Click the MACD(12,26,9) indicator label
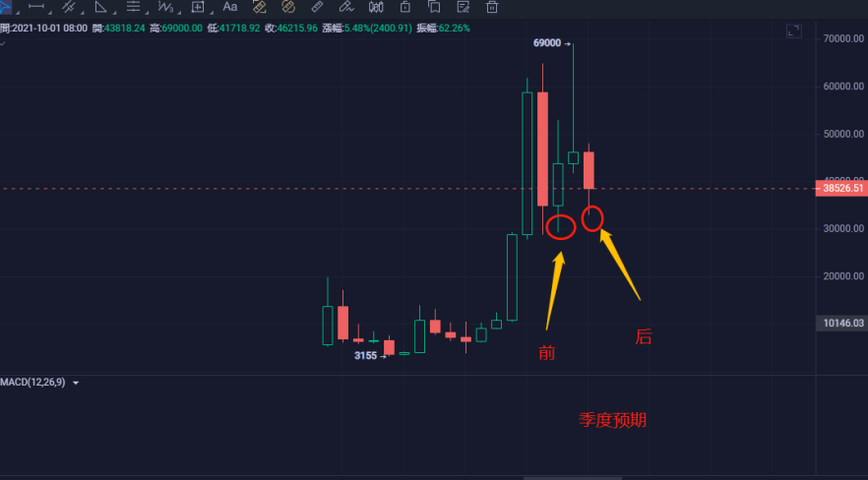This screenshot has width=868, height=480. 32,382
